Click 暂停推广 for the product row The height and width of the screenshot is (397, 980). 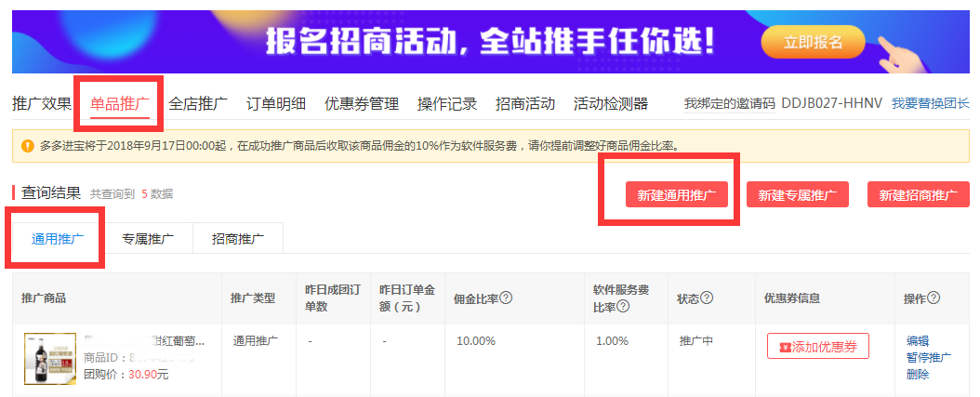[928, 358]
